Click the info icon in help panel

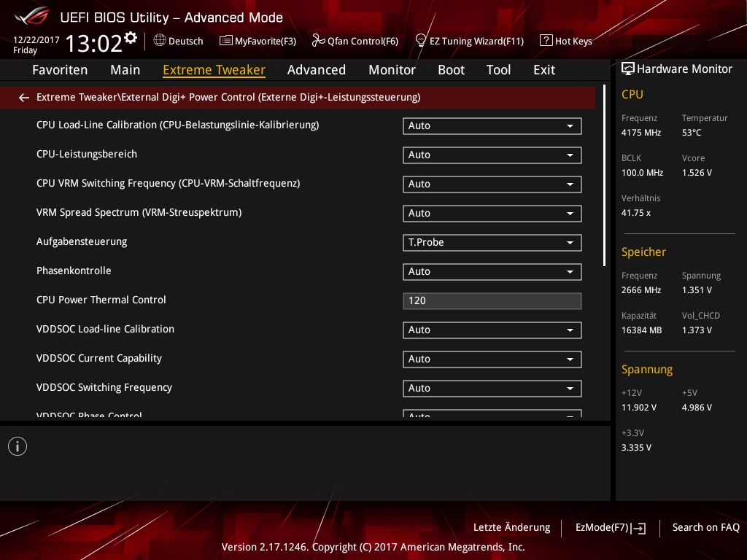tap(18, 446)
